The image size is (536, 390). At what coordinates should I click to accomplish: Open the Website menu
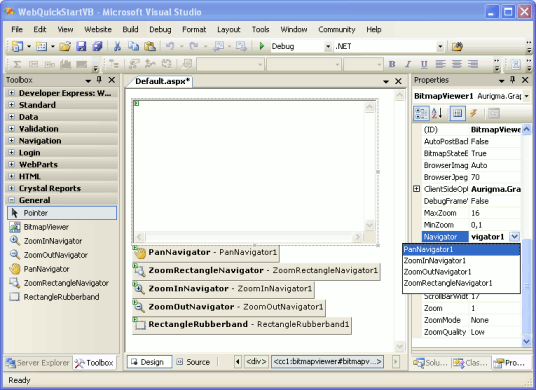pos(98,29)
